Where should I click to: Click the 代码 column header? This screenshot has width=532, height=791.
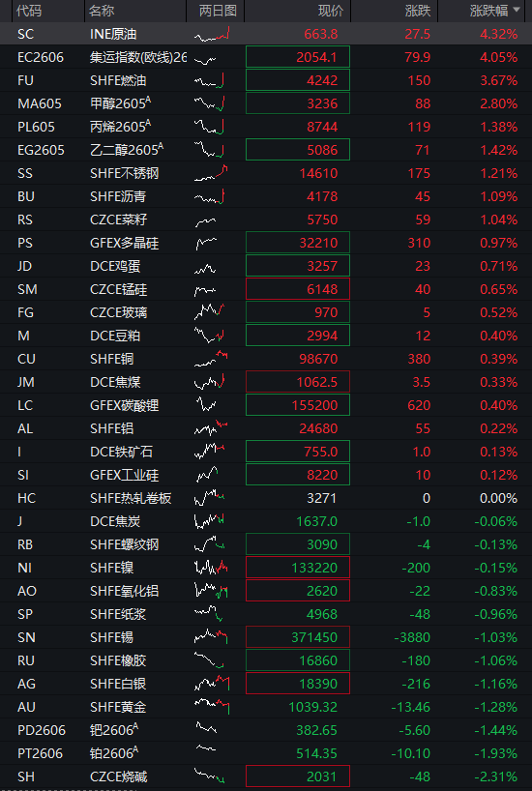point(29,11)
